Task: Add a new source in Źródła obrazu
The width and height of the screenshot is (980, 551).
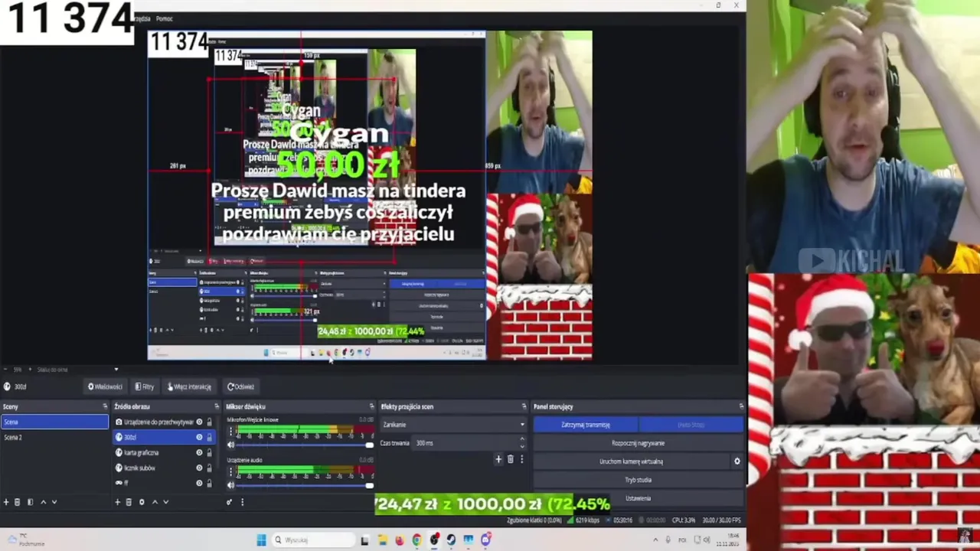Action: pos(117,502)
